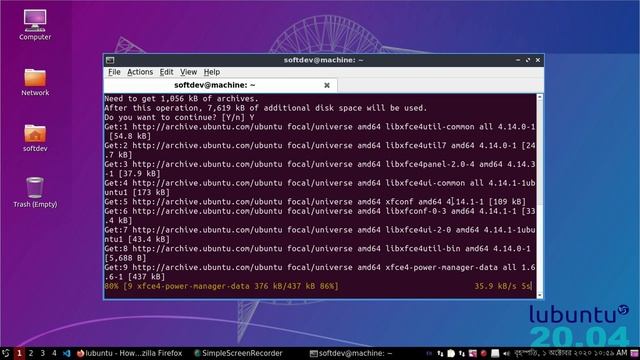Click the 'Need to get 1,056 kB' line
Image resolution: width=640 pixels, height=360 pixels.
(181, 99)
